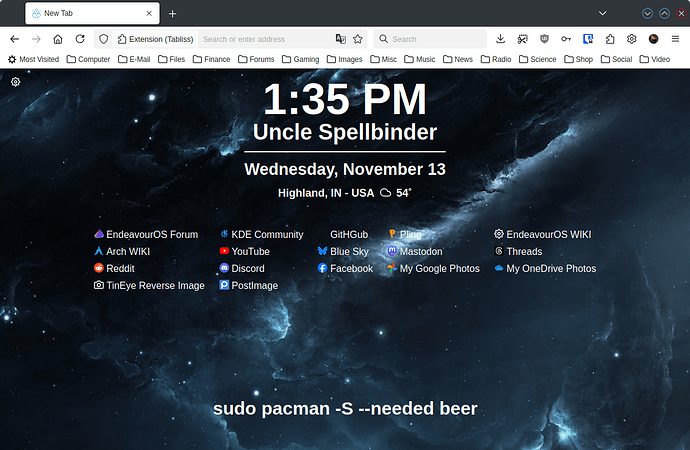Viewport: 690px width, 450px height.
Task: Open the Gaming bookmark folder
Action: tap(301, 59)
